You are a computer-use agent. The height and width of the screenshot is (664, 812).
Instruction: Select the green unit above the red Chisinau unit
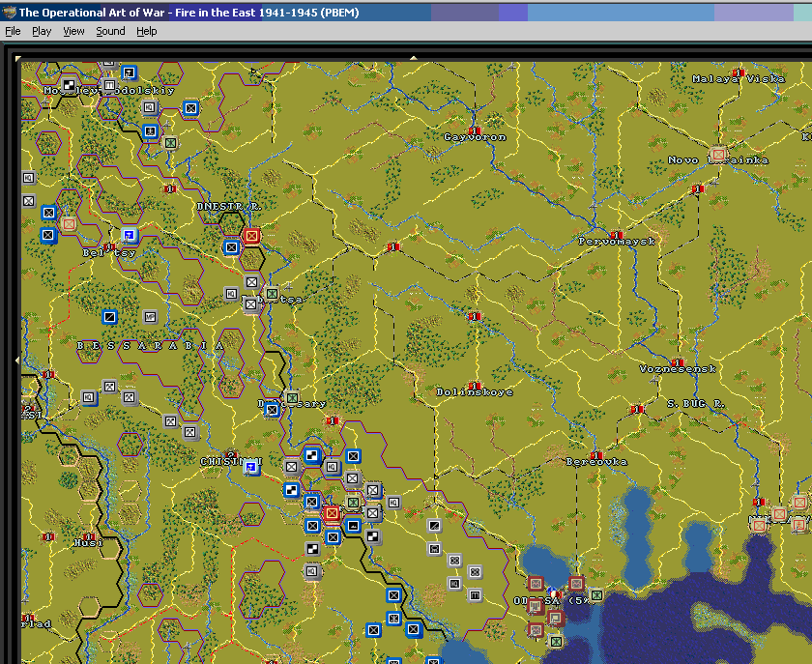click(353, 502)
